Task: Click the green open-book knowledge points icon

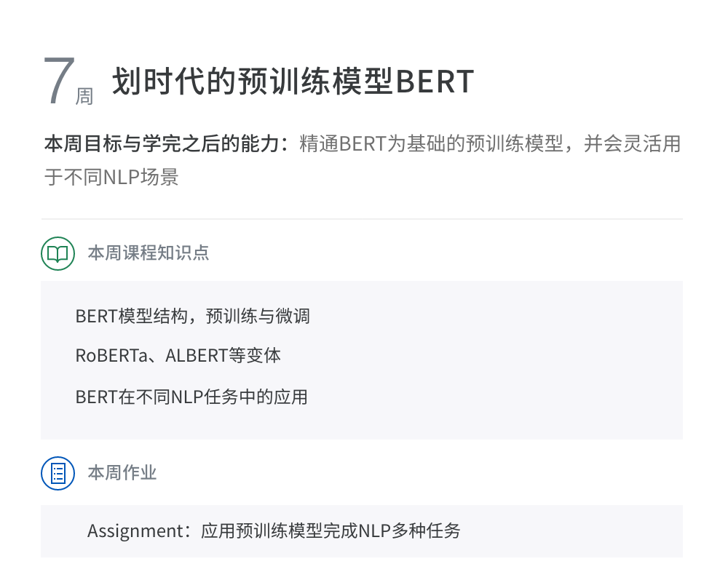Action: click(x=58, y=253)
